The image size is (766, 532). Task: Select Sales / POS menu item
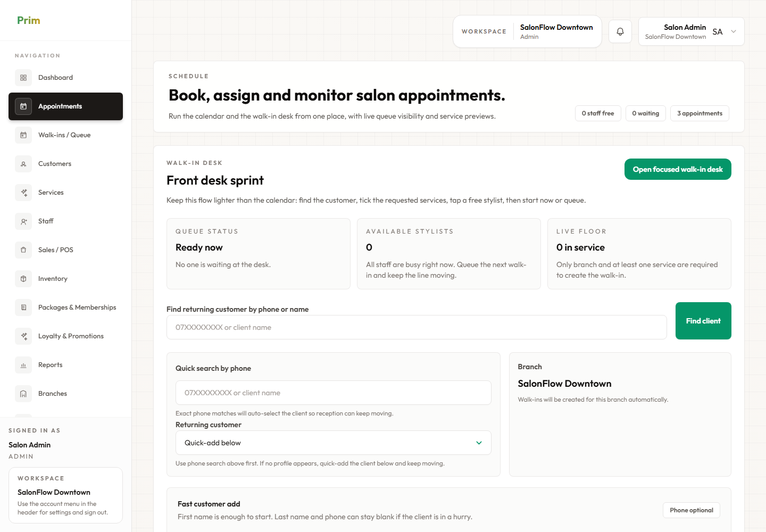point(56,250)
